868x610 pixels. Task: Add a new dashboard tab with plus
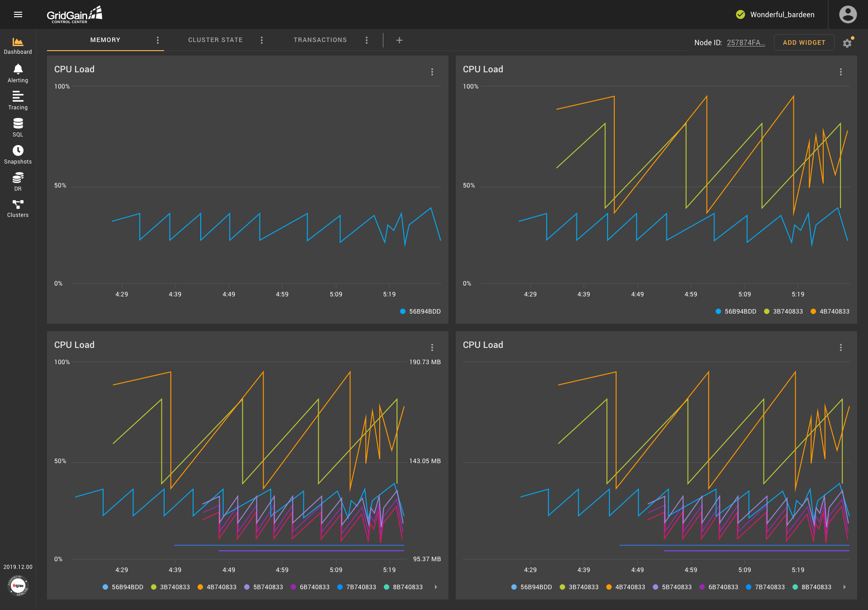399,40
